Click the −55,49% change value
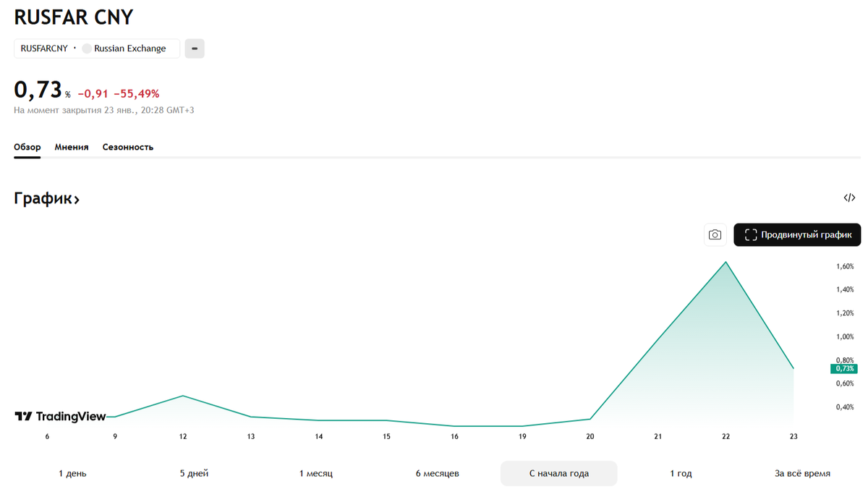868x497 pixels. tap(137, 93)
